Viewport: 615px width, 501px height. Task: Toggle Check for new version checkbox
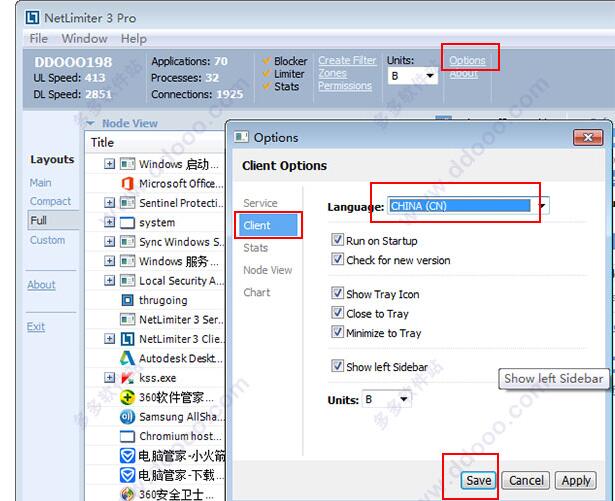tap(337, 260)
